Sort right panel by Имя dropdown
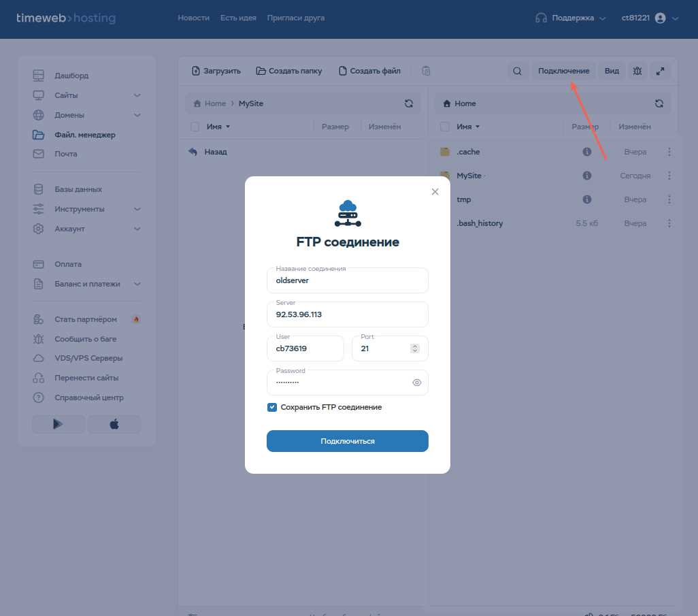698x616 pixels. click(468, 127)
